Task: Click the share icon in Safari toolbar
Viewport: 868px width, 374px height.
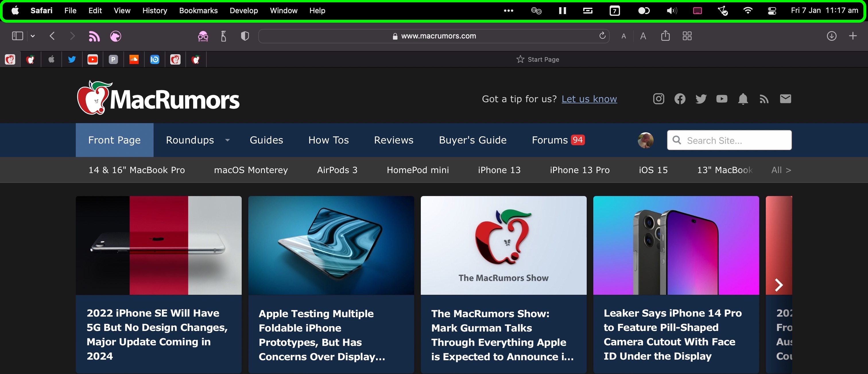Action: pos(665,35)
